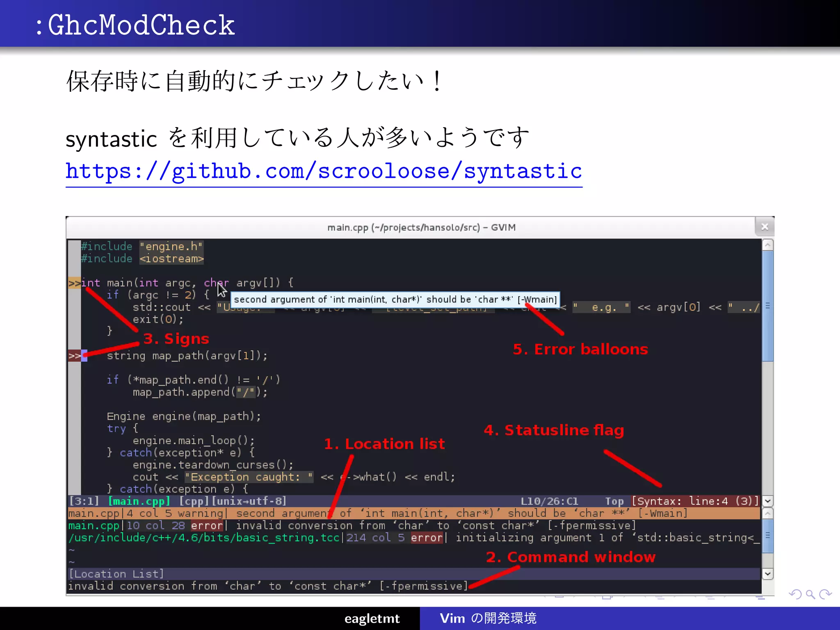The image size is (840, 630).
Task: Click the 'second argument of int main' error balloon
Action: (x=395, y=299)
